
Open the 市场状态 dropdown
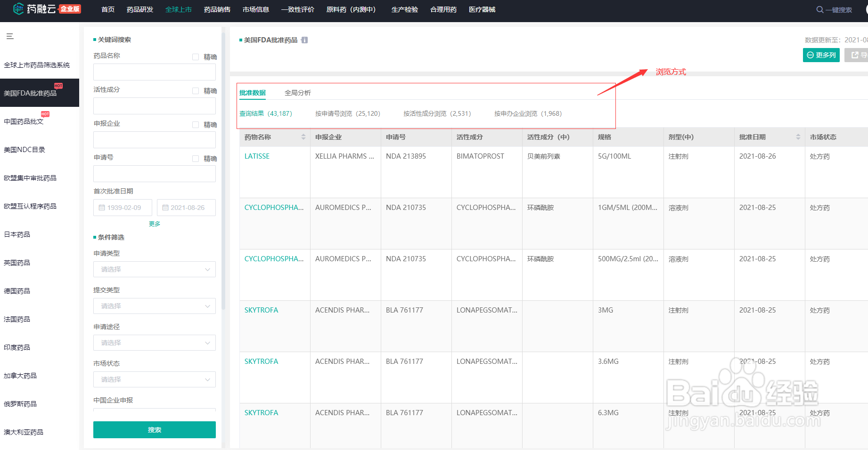click(155, 379)
